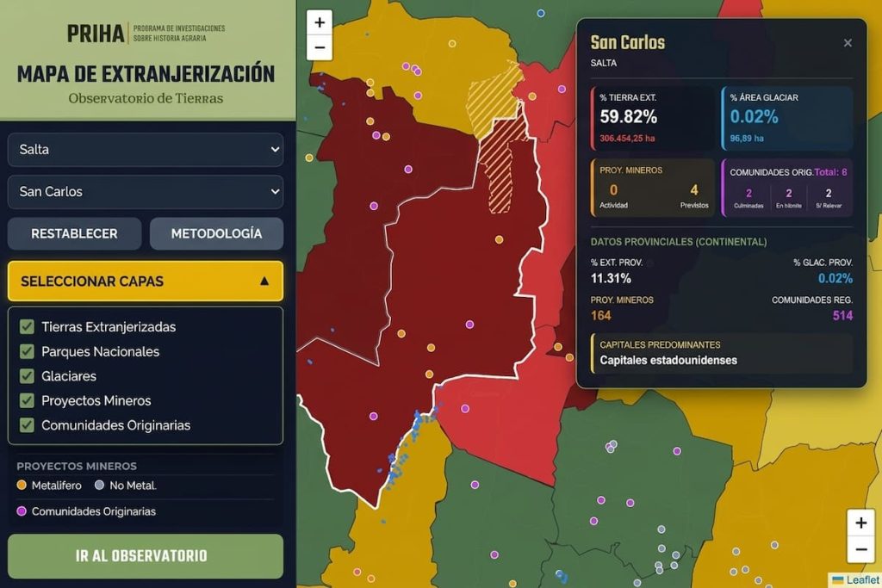882x588 pixels.
Task: Zoom out with top-left map minus button
Action: point(320,48)
